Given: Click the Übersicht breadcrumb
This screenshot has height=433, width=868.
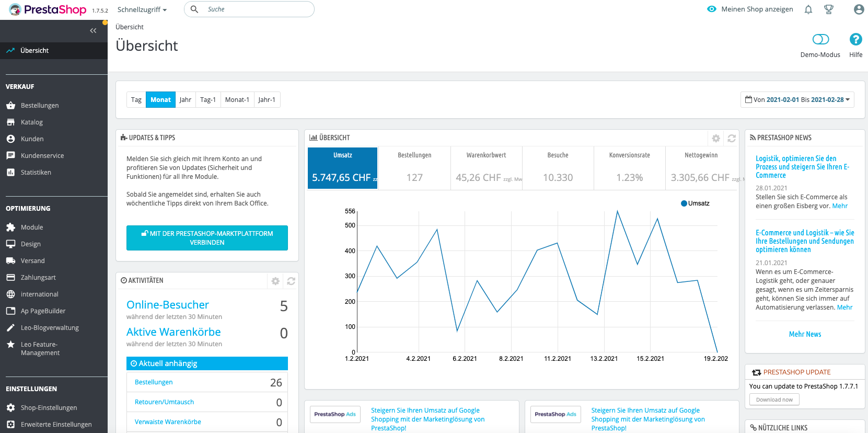Looking at the screenshot, I should coord(130,27).
